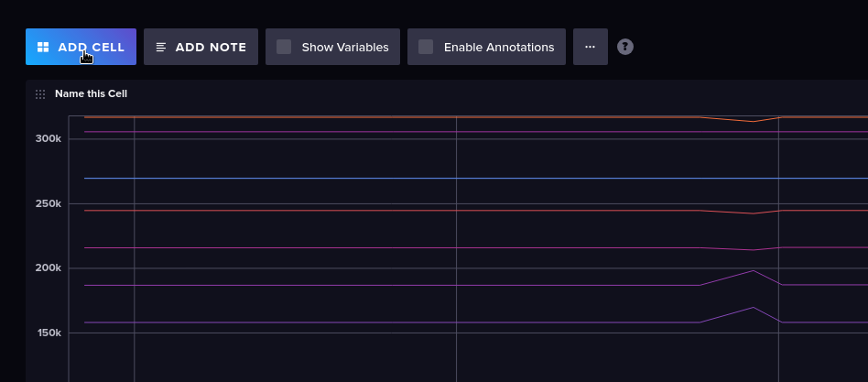This screenshot has width=868, height=382.
Task: Open the question mark help icon
Action: pyautogui.click(x=625, y=47)
